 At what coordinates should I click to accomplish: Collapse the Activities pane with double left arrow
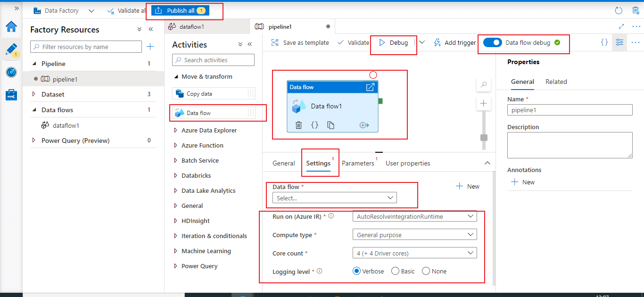click(250, 44)
